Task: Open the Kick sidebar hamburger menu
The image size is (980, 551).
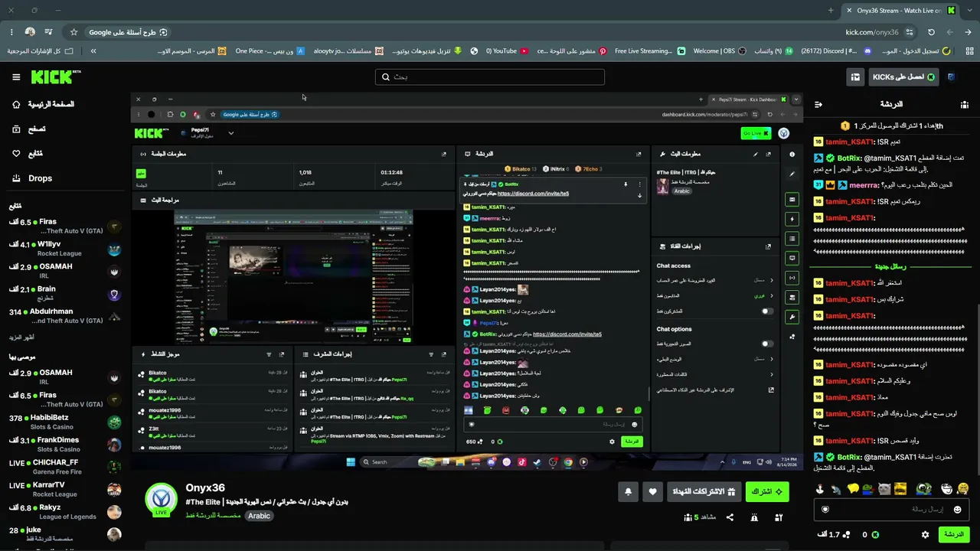Action: click(16, 77)
